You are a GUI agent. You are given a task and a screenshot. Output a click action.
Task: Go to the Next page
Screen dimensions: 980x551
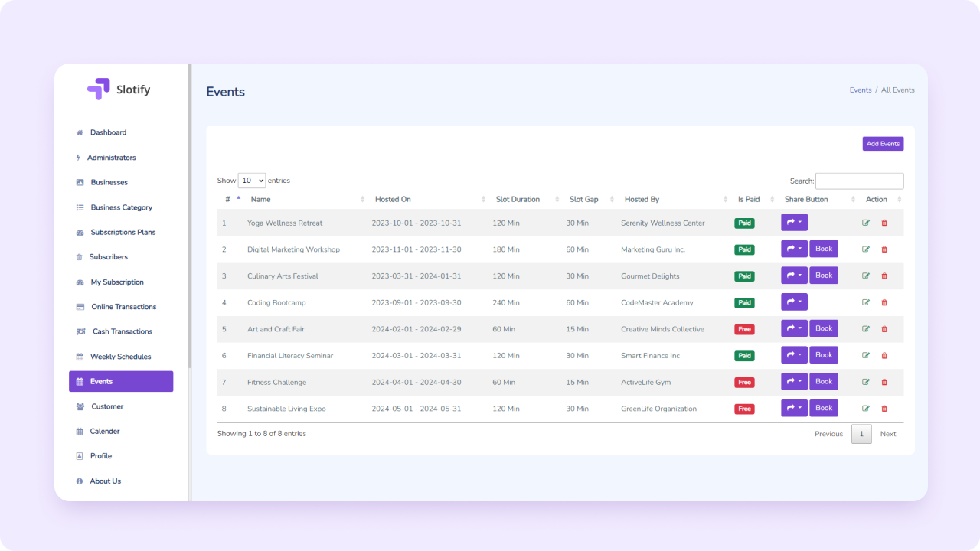click(888, 434)
